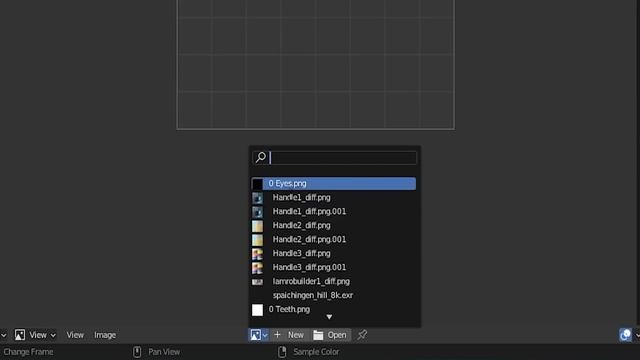Screen dimensions: 640x360
Task: Click the Handle2_diff.png thumbnail icon
Action: click(257, 226)
